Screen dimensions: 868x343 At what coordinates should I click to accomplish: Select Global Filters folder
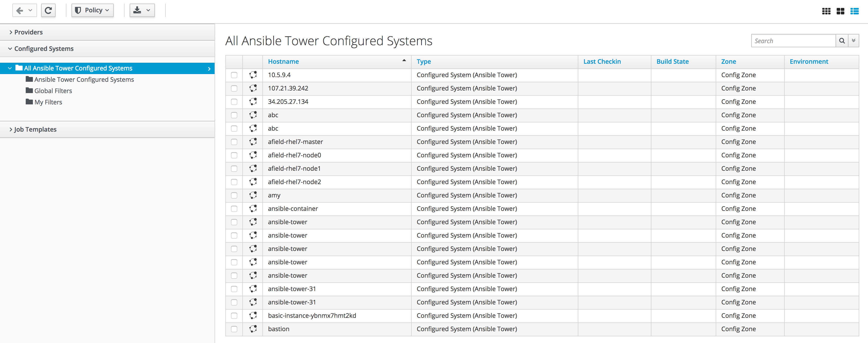[x=53, y=91]
